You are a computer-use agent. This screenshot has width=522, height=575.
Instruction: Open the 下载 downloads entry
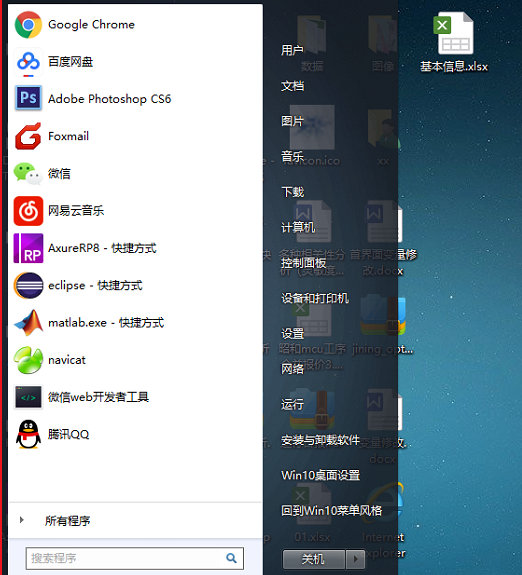point(292,192)
